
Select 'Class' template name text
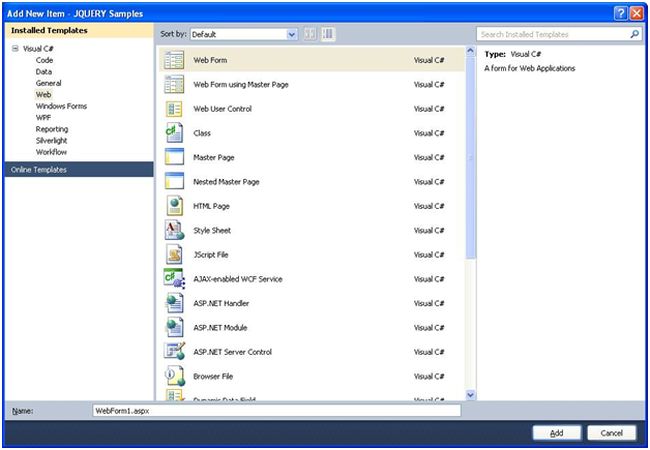[202, 133]
